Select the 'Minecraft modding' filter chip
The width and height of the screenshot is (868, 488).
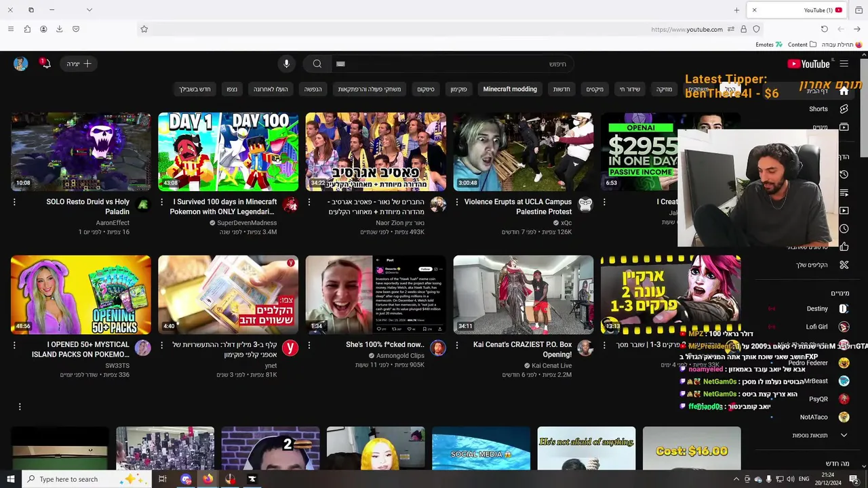click(x=510, y=89)
